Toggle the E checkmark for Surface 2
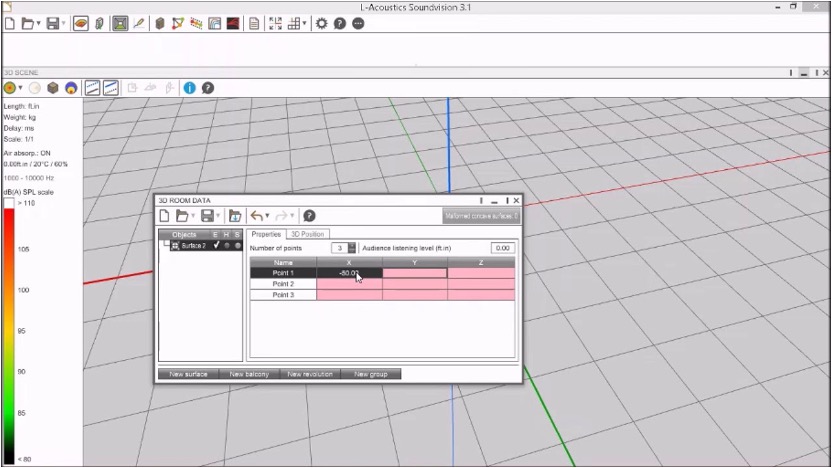This screenshot has height=468, width=832. click(216, 245)
